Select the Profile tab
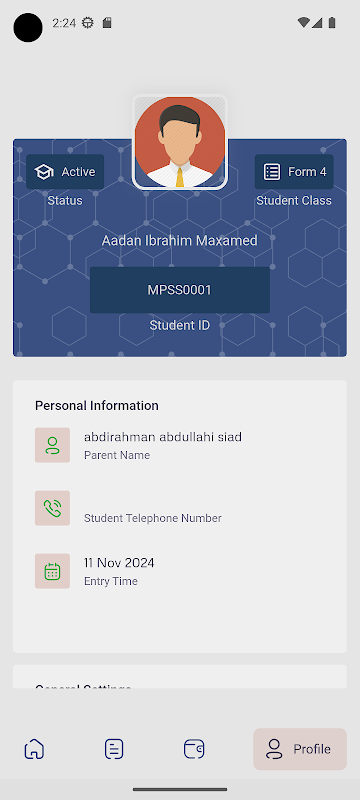The image size is (360, 800). point(300,749)
